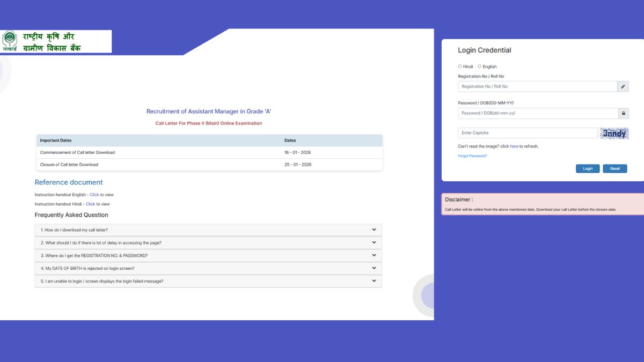644x362 pixels.
Task: Click pencil icon beside Registration No field
Action: click(623, 86)
